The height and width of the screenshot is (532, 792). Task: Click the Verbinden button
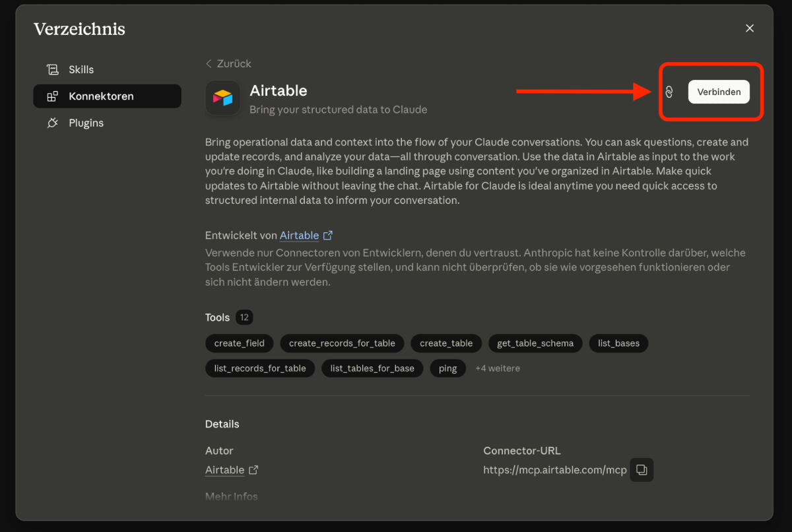pyautogui.click(x=719, y=92)
